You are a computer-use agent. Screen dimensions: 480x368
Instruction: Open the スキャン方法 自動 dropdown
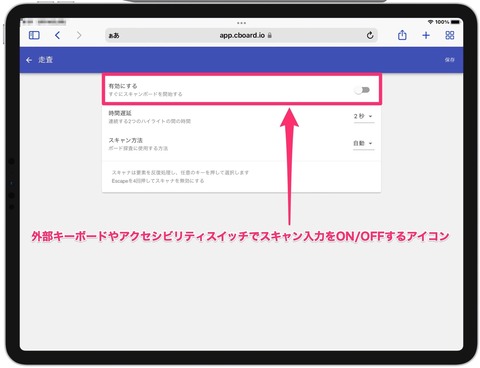363,143
